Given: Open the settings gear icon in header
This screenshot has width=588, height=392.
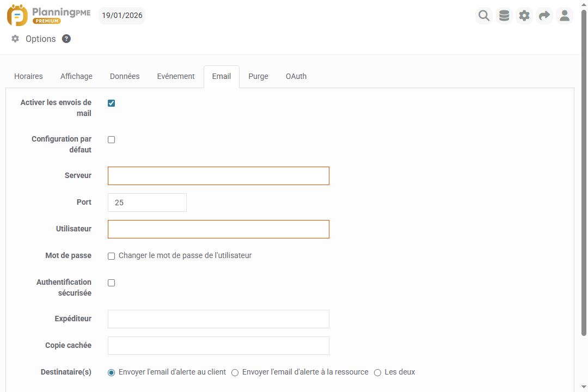Looking at the screenshot, I should [524, 16].
